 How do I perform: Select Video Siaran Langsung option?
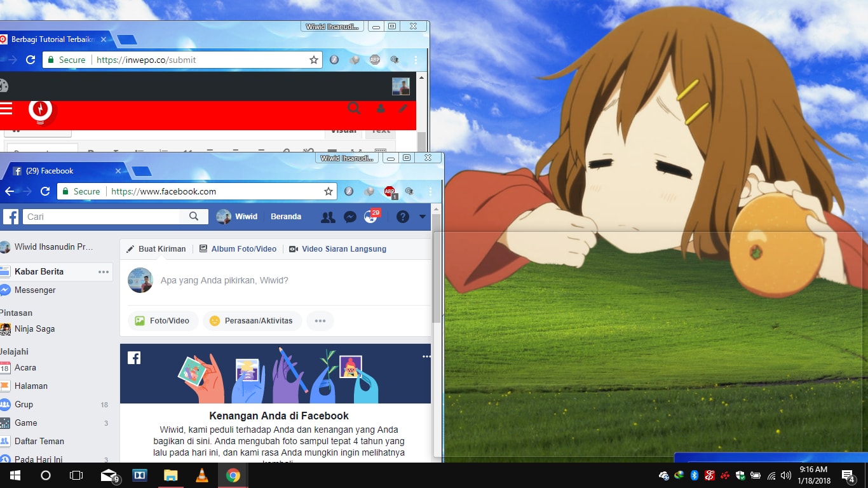[338, 249]
